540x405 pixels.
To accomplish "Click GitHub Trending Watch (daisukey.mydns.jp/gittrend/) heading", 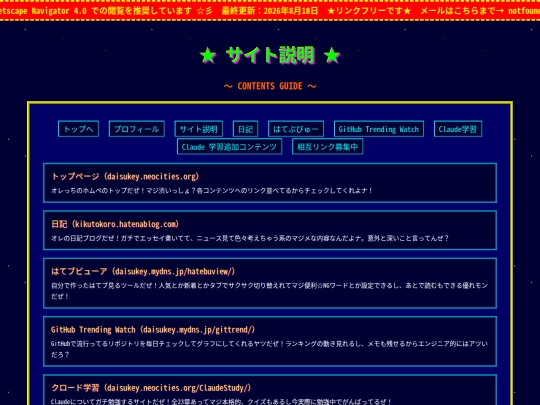I will coord(153,330).
